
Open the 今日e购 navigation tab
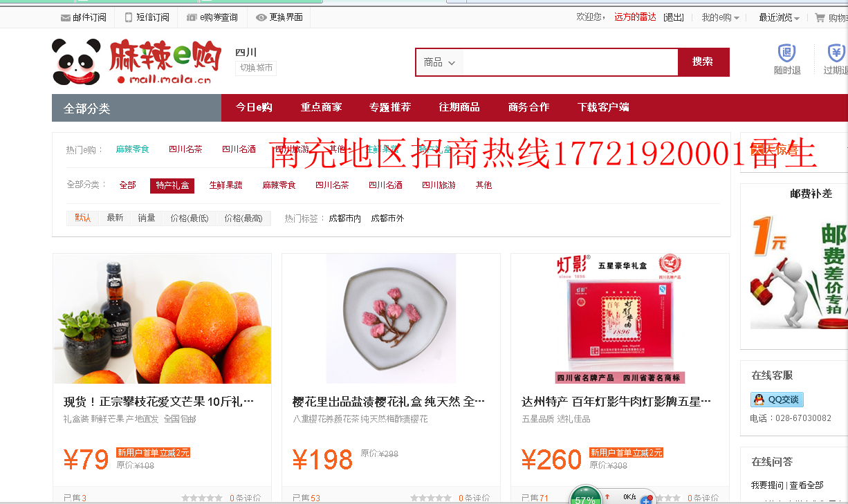pos(254,107)
